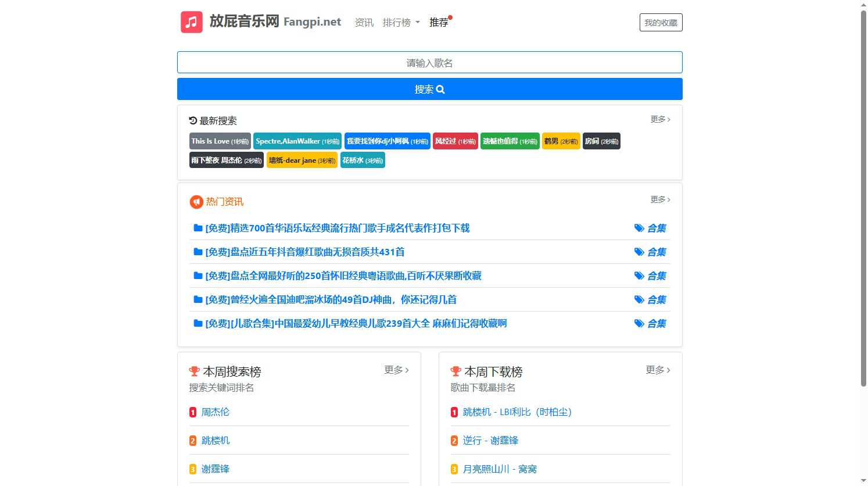Open the 我的收藏 button
The height and width of the screenshot is (486, 868).
point(661,23)
